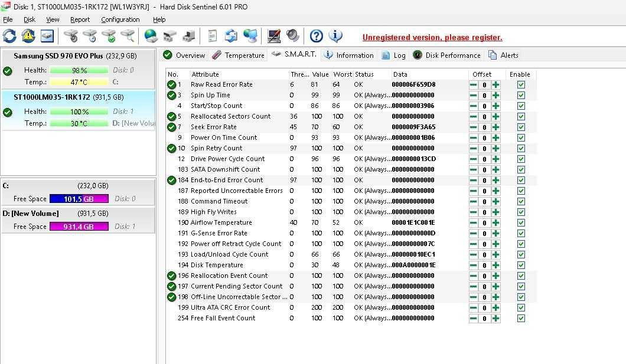
Task: Uncheck Enable for Free Fall Event Count
Action: [x=521, y=318]
